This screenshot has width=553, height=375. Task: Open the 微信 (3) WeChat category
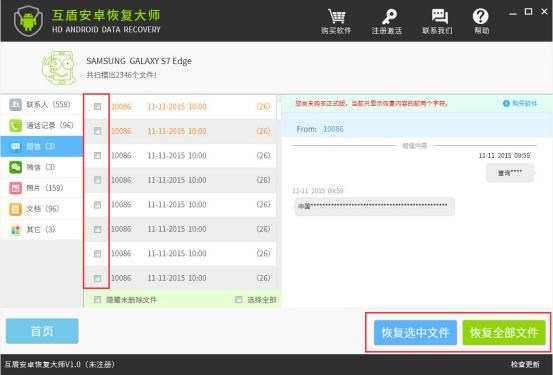coord(42,167)
